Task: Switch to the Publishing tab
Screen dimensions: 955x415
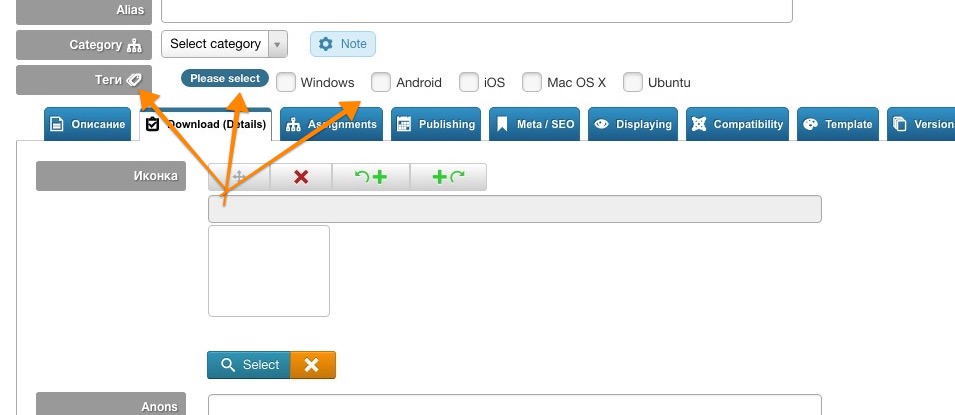Action: click(x=436, y=124)
